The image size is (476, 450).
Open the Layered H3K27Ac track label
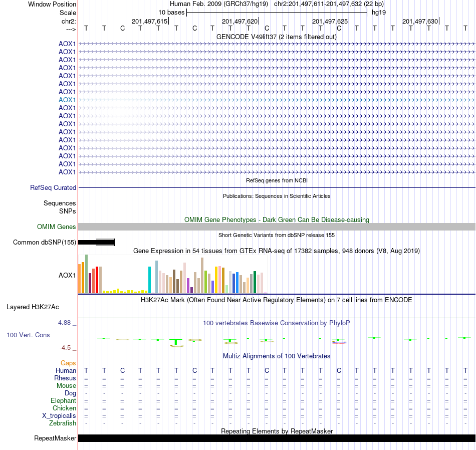[33, 307]
